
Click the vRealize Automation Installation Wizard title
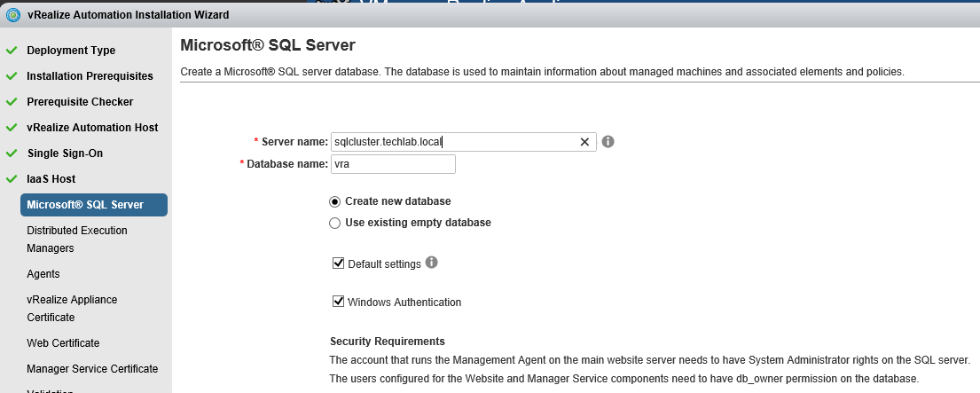(128, 14)
